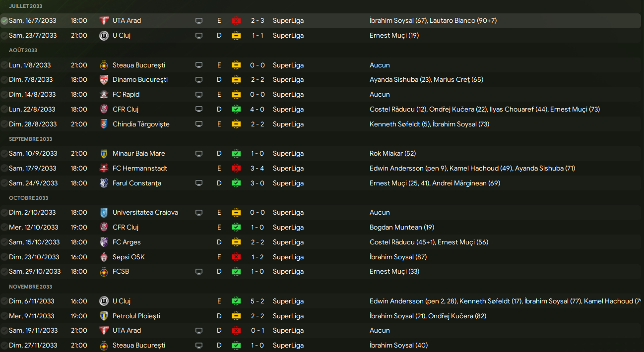This screenshot has width=644, height=352.
Task: Toggle check circle beside 29/10/2033 fixture
Action: pos(4,272)
